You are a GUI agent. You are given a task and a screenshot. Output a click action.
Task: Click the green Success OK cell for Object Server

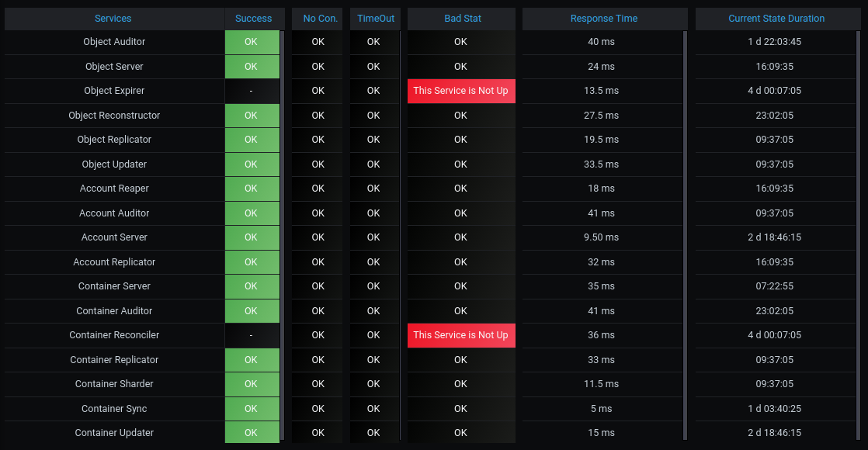pyautogui.click(x=251, y=67)
